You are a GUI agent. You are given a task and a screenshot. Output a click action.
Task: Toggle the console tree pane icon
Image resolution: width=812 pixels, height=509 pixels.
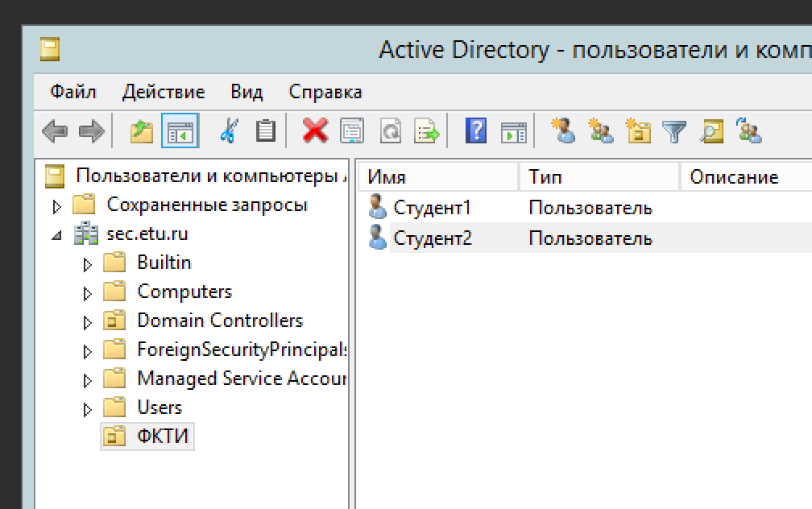pos(180,130)
